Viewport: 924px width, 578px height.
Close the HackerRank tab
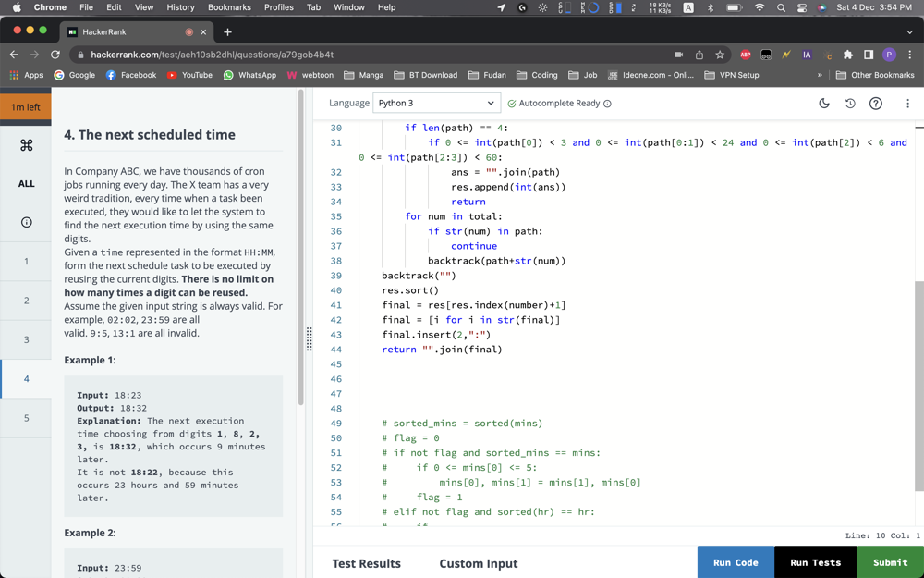point(203,31)
